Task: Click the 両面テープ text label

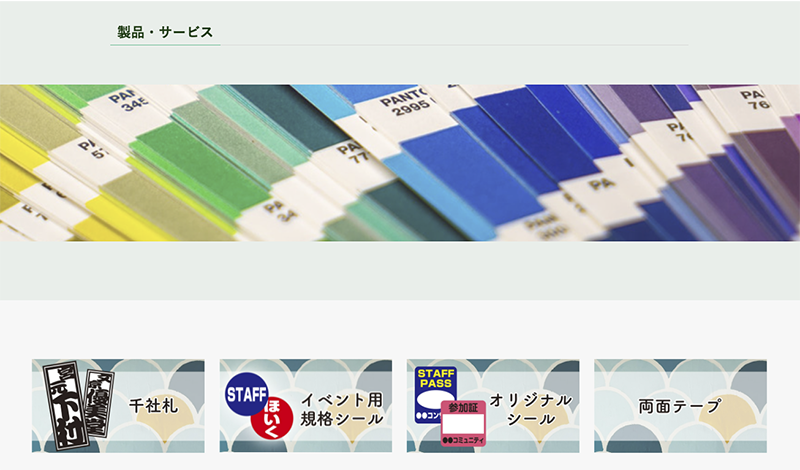Action: 680,406
